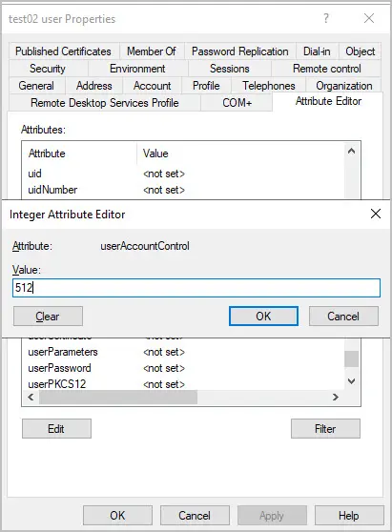This screenshot has height=532, width=392.
Task: Close the test02 user Properties window
Action: tap(369, 18)
